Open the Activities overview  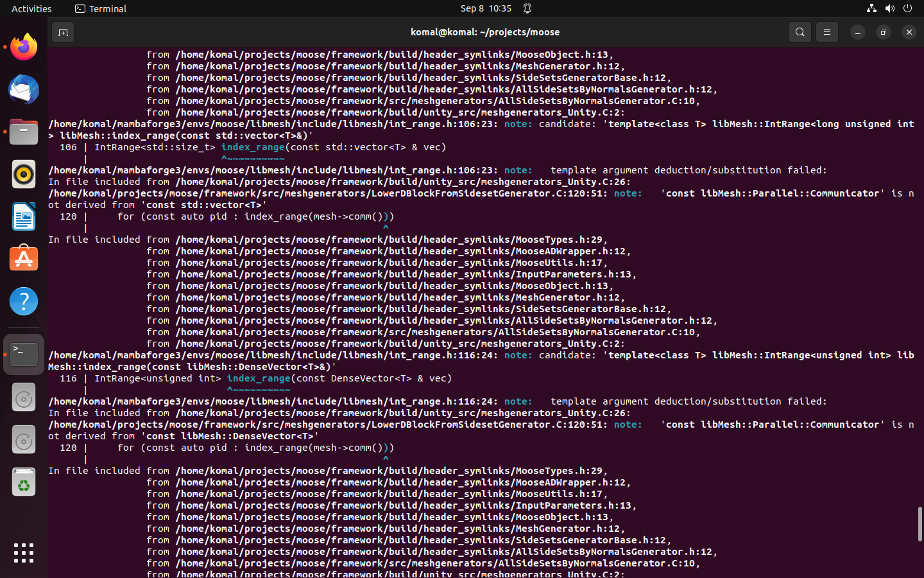(x=31, y=8)
